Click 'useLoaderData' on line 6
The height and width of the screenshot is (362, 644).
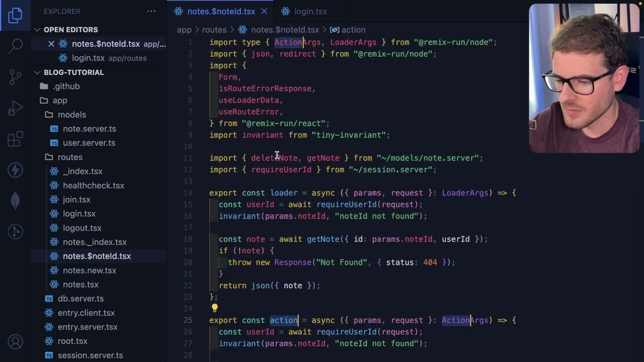[x=249, y=100]
